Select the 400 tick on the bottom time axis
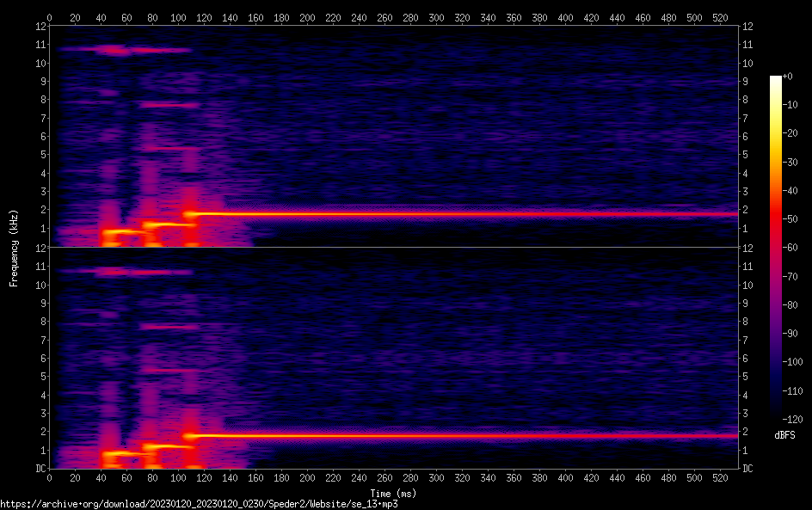Viewport: 812px width, 510px height. click(565, 478)
